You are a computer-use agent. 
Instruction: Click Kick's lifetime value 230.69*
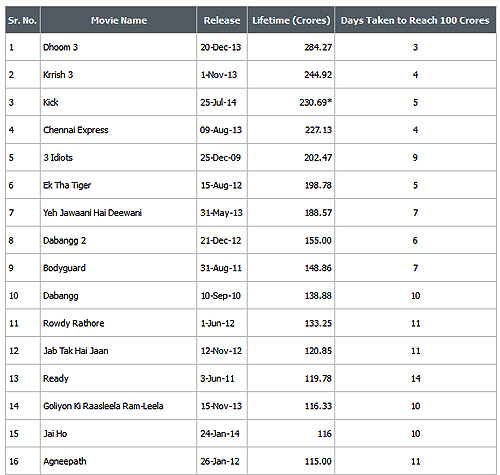click(315, 102)
